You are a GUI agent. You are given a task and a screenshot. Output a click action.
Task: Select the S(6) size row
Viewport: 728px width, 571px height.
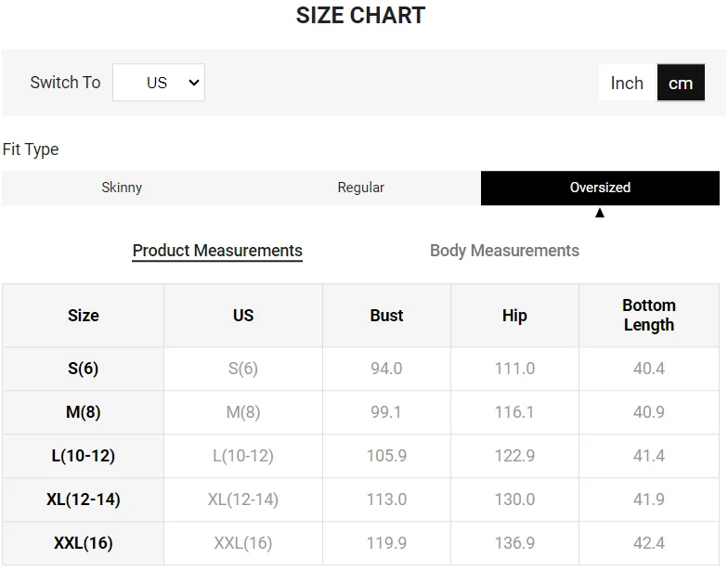(83, 369)
